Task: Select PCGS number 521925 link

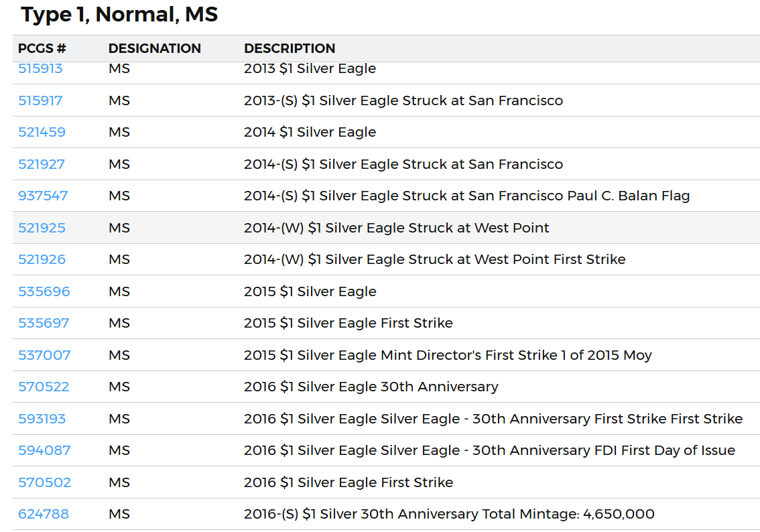Action: tap(42, 228)
